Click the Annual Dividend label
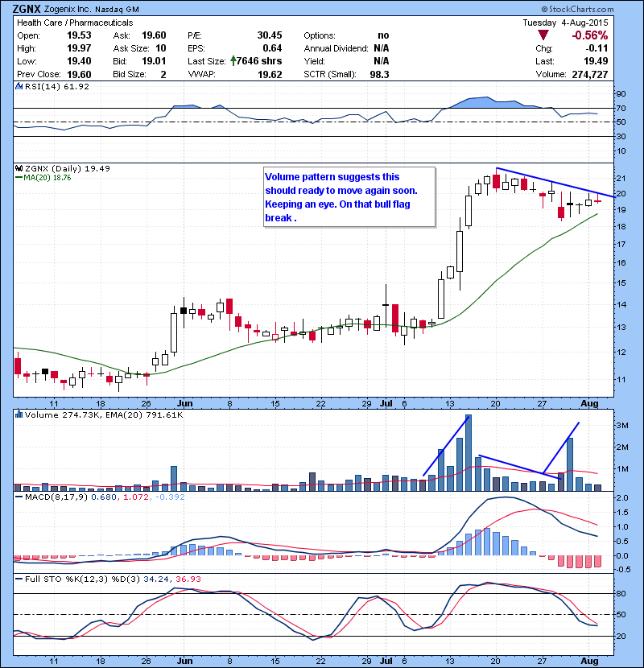Screen dimensions: 644x668 [336, 48]
